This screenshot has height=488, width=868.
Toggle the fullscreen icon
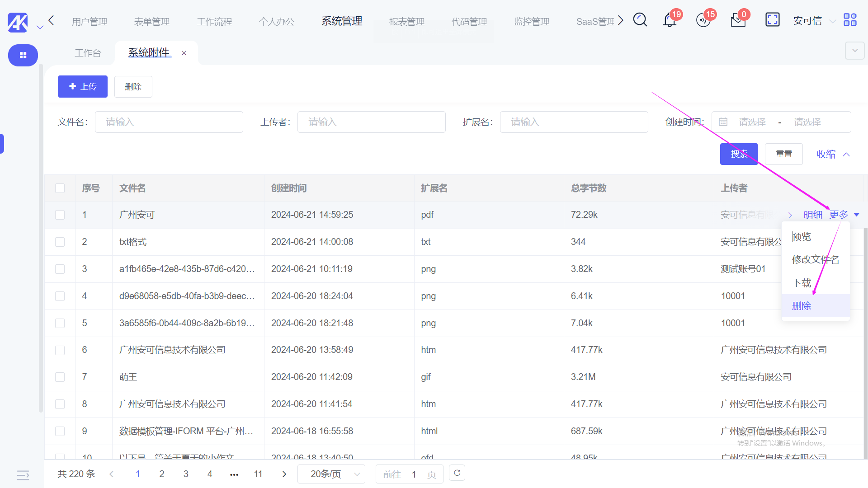point(772,20)
